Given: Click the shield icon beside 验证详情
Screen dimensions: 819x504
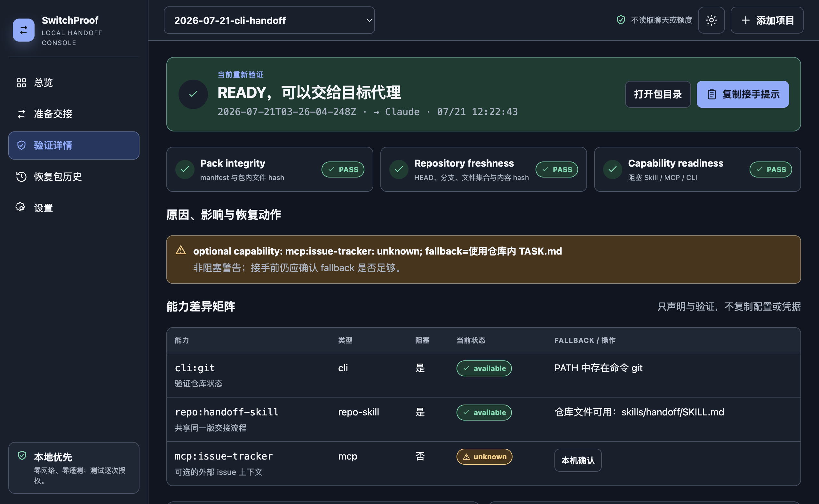Looking at the screenshot, I should tap(21, 145).
